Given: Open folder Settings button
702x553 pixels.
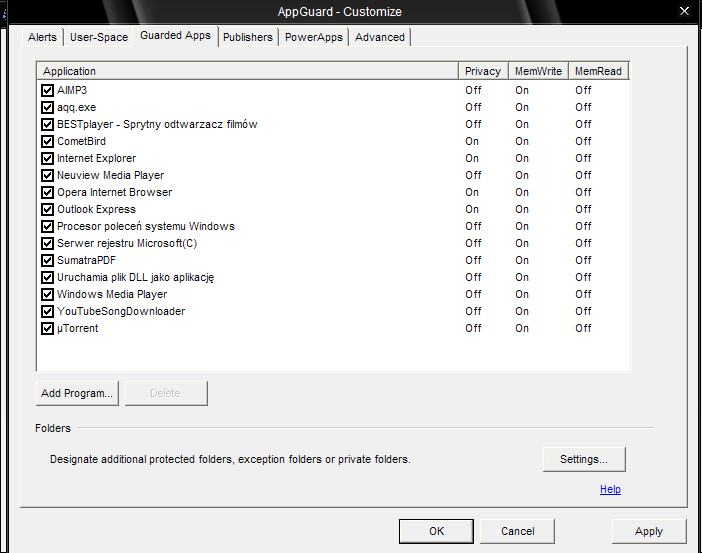Looking at the screenshot, I should (x=584, y=459).
